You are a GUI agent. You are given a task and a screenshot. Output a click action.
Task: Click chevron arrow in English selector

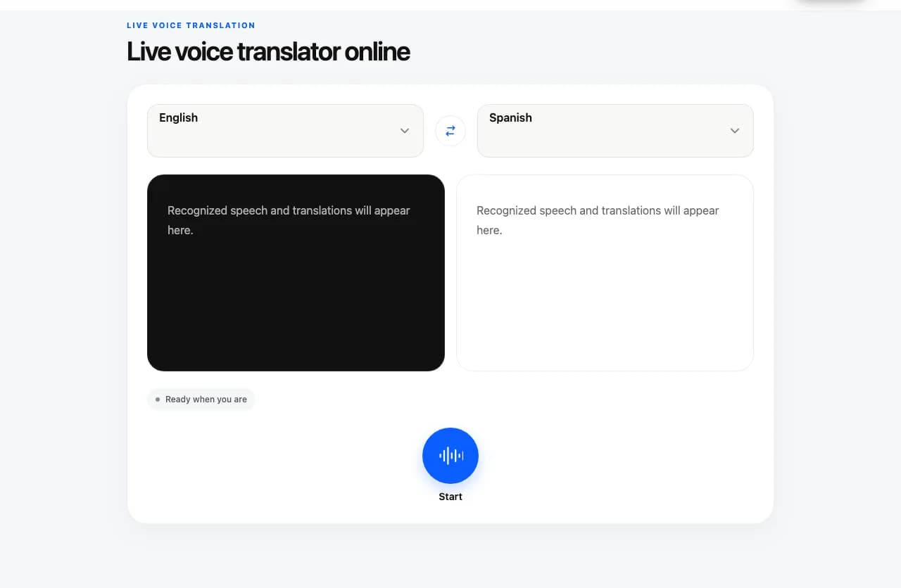click(x=405, y=131)
